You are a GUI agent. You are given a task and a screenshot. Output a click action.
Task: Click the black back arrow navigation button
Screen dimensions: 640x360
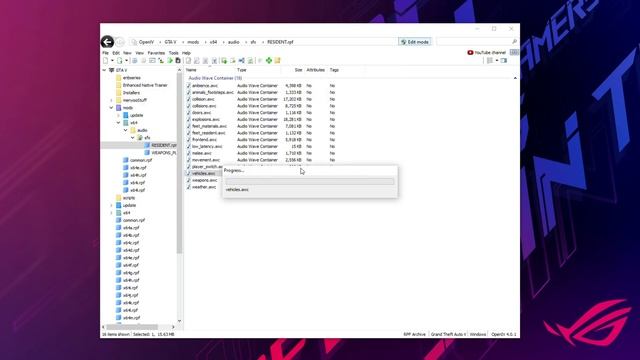click(107, 42)
